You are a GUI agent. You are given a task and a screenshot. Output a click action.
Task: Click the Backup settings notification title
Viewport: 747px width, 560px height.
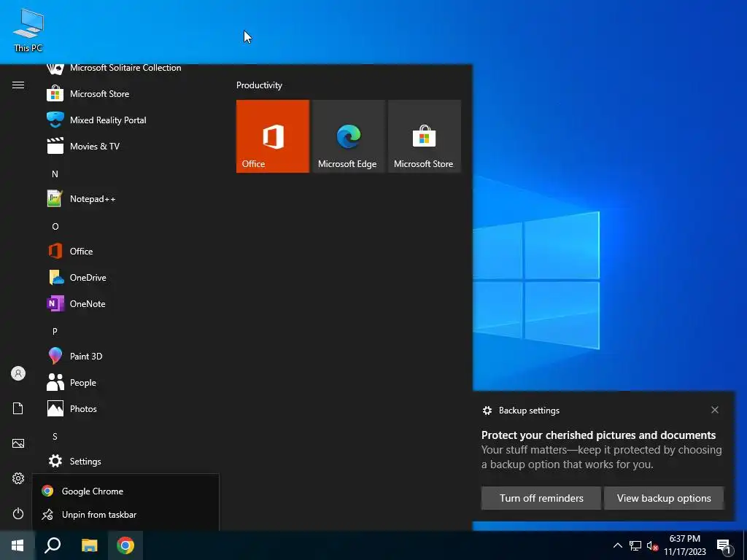pyautogui.click(x=529, y=411)
